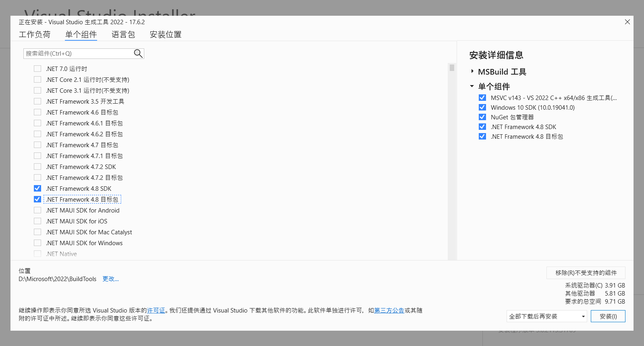Click the install path D:\Microsoft\2022\BuildTools

[x=58, y=279]
